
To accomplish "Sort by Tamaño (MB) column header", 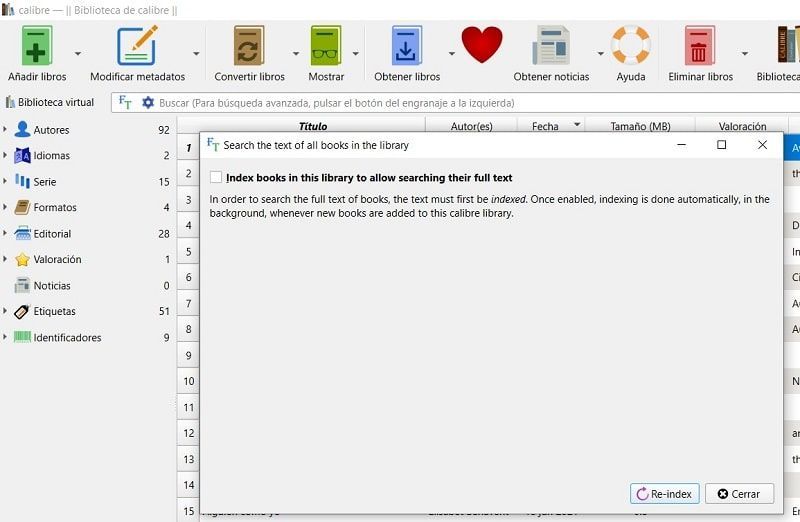I will pos(640,126).
